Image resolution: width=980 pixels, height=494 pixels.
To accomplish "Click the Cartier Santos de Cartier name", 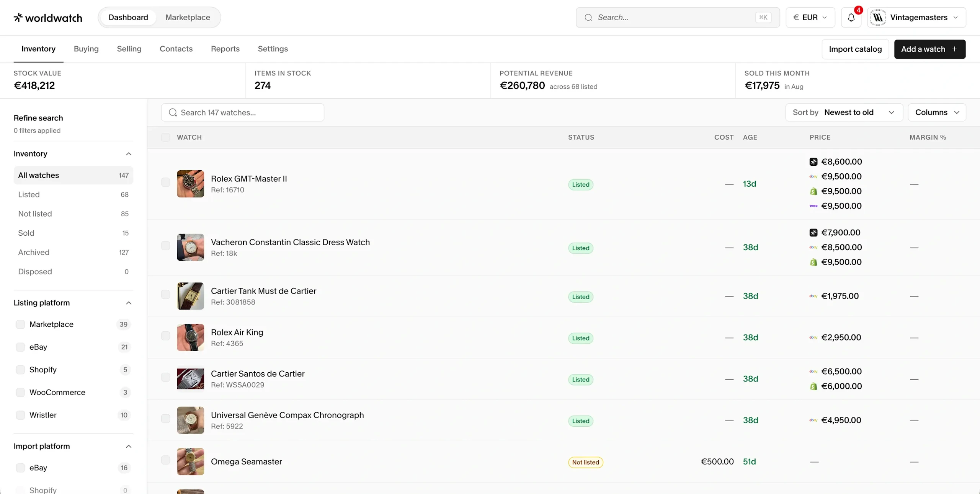I will click(258, 374).
